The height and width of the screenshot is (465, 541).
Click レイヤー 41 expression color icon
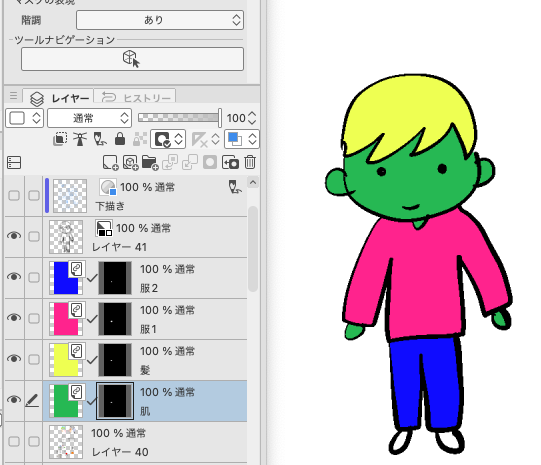pos(104,228)
